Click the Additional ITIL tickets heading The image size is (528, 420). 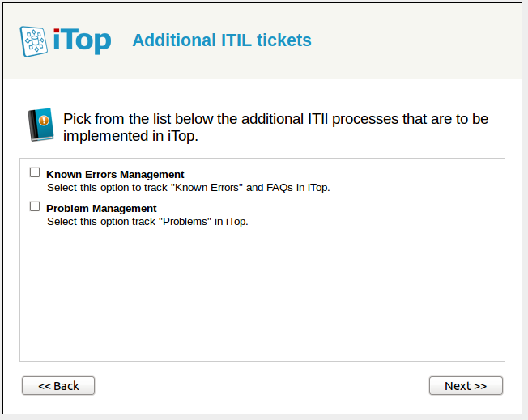pyautogui.click(x=221, y=40)
